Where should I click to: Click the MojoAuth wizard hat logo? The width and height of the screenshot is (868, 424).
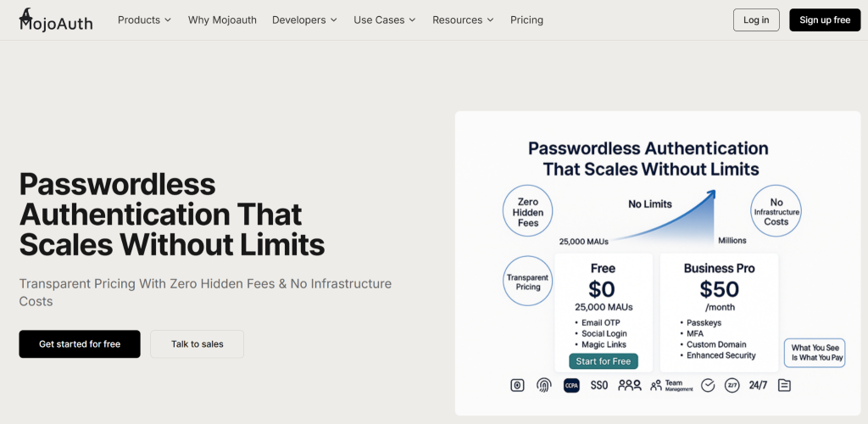click(x=26, y=14)
